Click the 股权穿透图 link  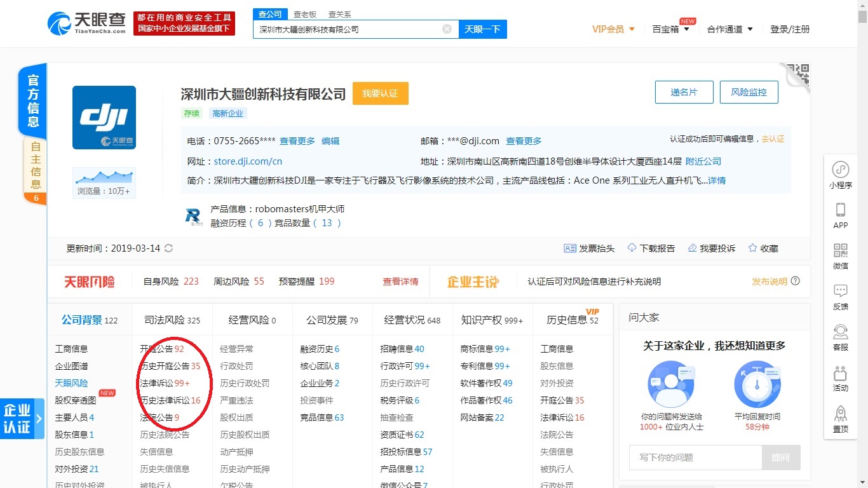coord(76,400)
